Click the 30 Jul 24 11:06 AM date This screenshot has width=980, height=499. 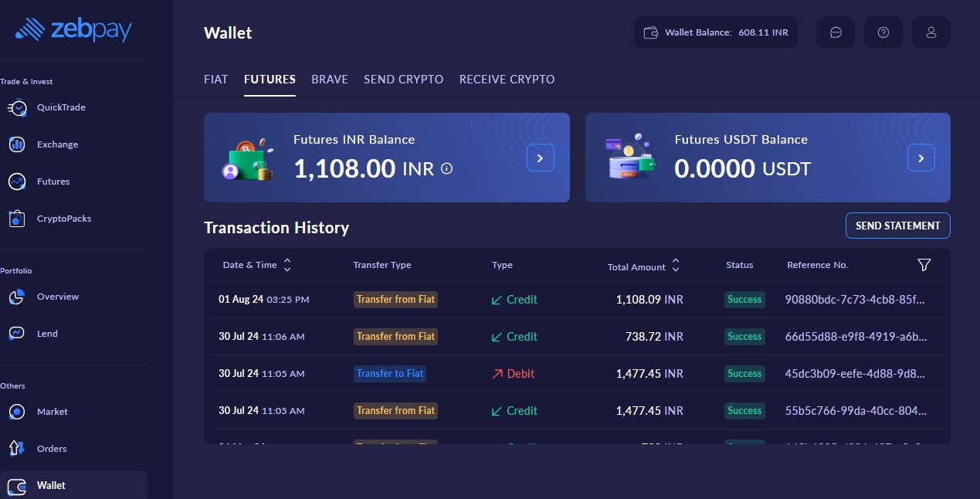(x=261, y=337)
